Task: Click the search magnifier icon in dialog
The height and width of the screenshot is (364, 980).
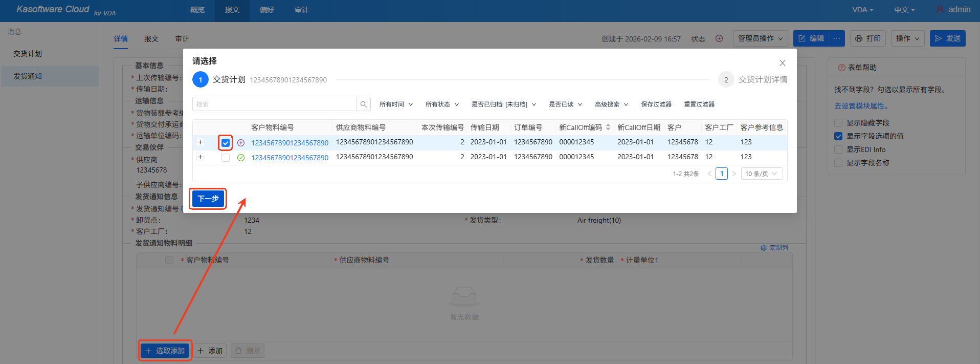Action: (363, 104)
